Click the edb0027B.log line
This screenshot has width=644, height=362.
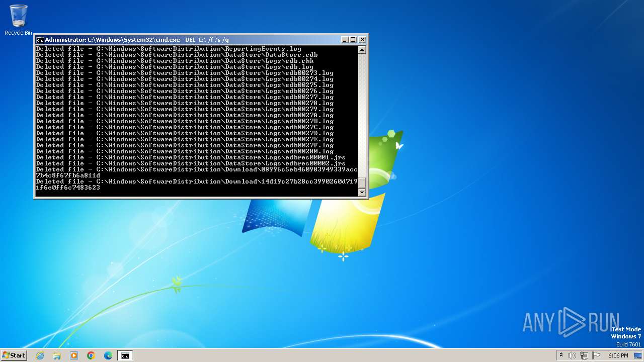[185, 121]
